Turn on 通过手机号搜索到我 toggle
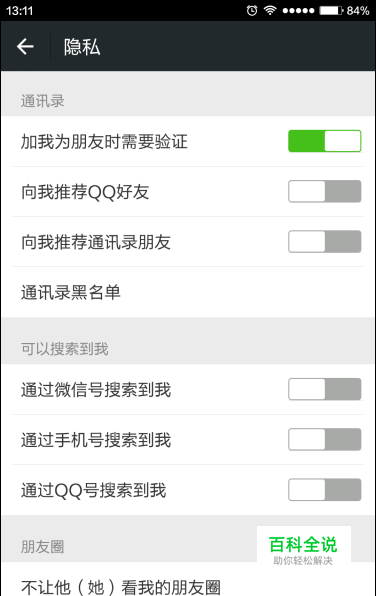Viewport: 376px width, 596px height. 324,439
